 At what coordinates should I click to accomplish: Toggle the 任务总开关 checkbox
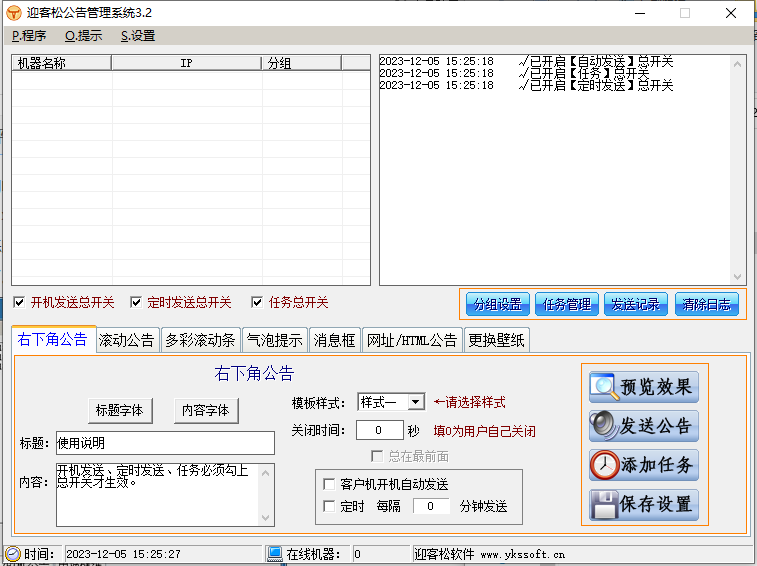point(257,302)
